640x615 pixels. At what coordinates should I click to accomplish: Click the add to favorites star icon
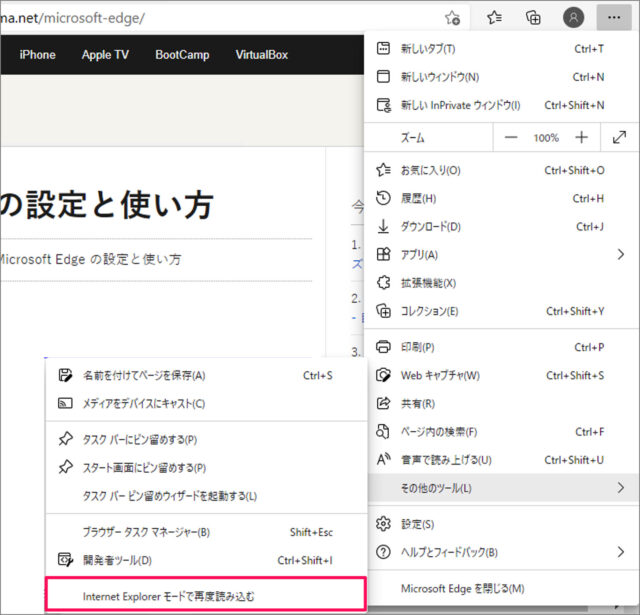point(452,18)
